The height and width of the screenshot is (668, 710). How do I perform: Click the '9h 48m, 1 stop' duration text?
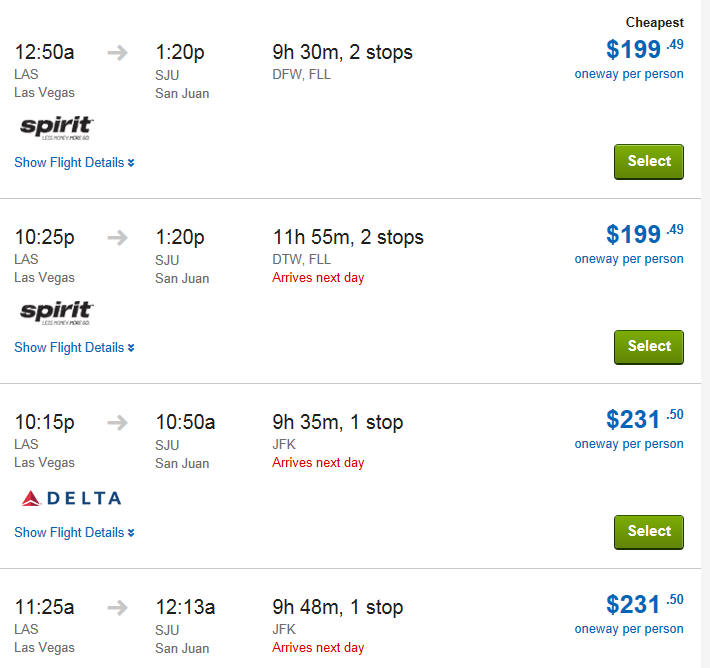(x=338, y=607)
